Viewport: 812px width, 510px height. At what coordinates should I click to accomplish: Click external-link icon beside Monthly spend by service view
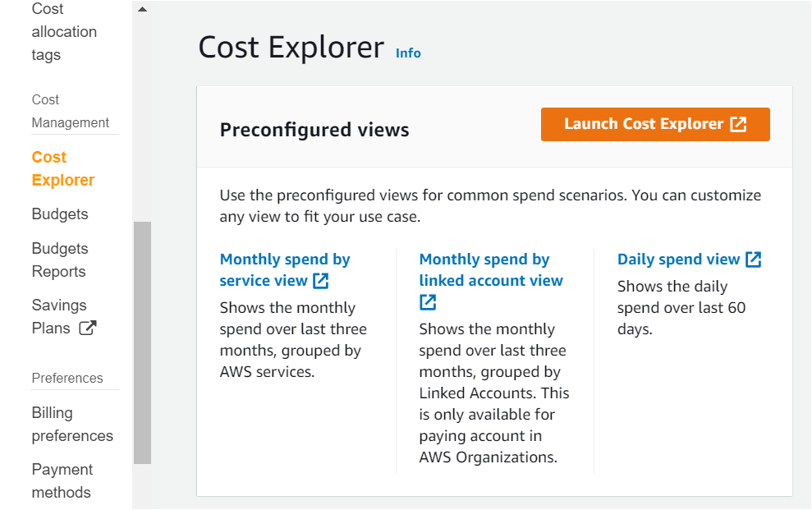(x=321, y=281)
